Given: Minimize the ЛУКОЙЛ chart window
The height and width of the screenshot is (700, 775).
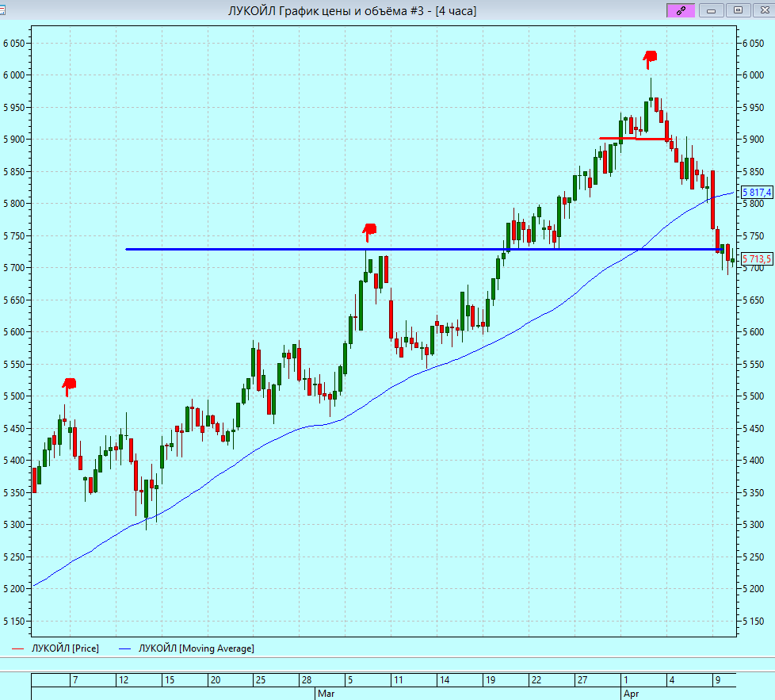Looking at the screenshot, I should point(712,10).
